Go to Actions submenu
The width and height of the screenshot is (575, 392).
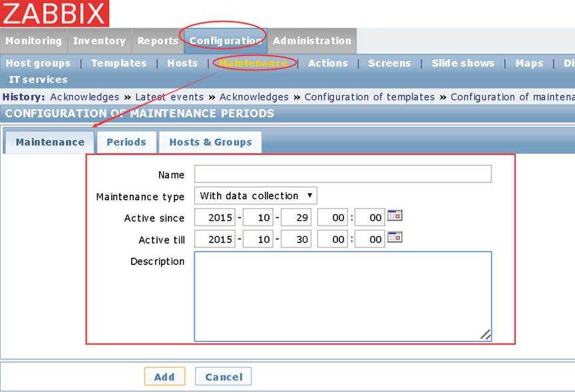(328, 63)
